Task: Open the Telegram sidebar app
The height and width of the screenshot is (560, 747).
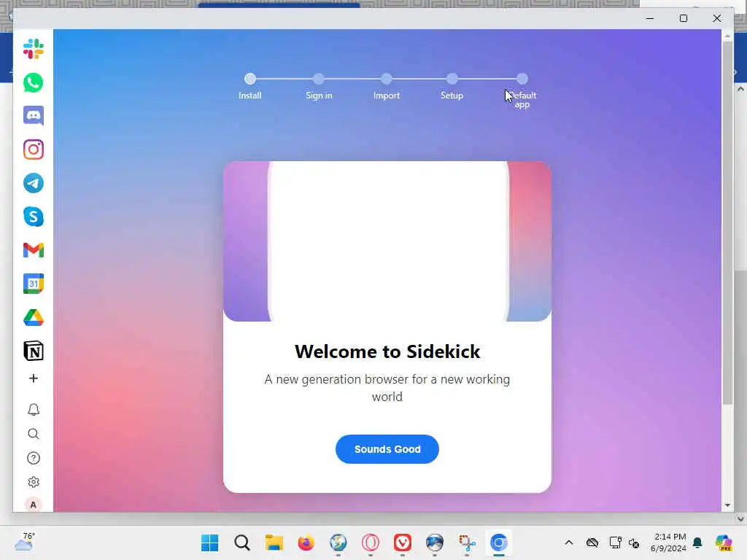Action: point(34,183)
